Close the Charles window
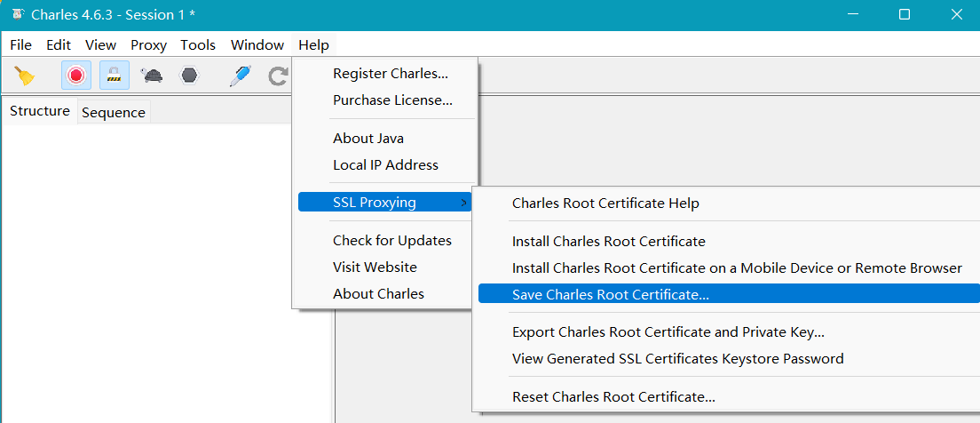980x423 pixels. [x=956, y=14]
